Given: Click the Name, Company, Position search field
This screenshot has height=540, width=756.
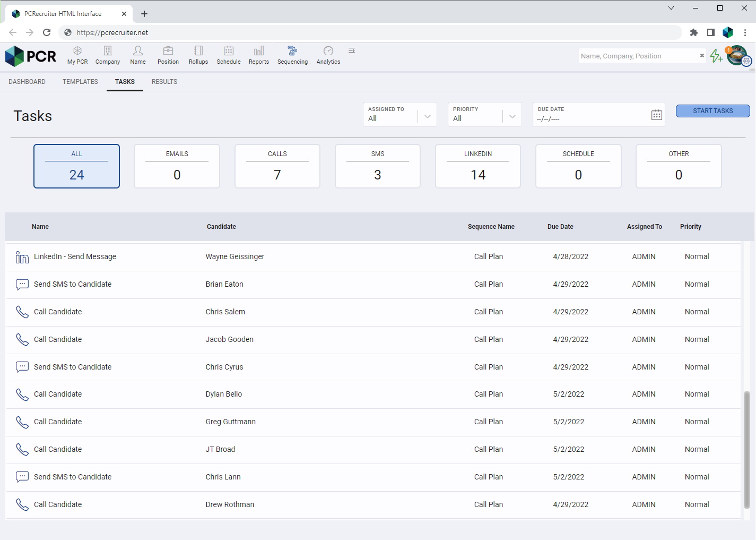Looking at the screenshot, I should [x=637, y=56].
